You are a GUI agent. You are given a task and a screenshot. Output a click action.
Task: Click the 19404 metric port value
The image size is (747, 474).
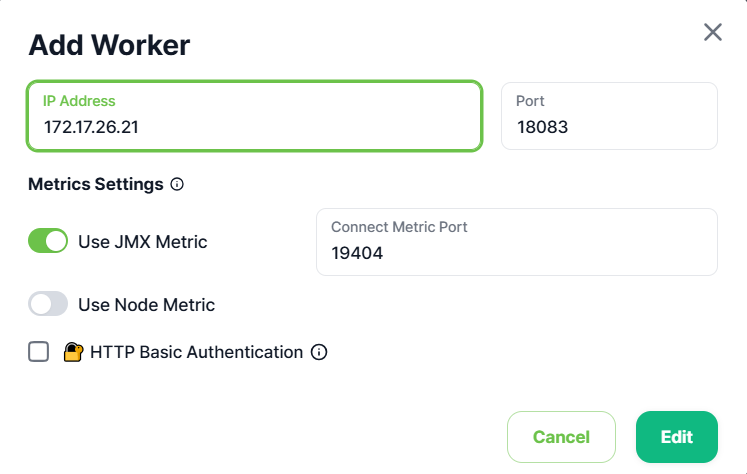coord(357,253)
